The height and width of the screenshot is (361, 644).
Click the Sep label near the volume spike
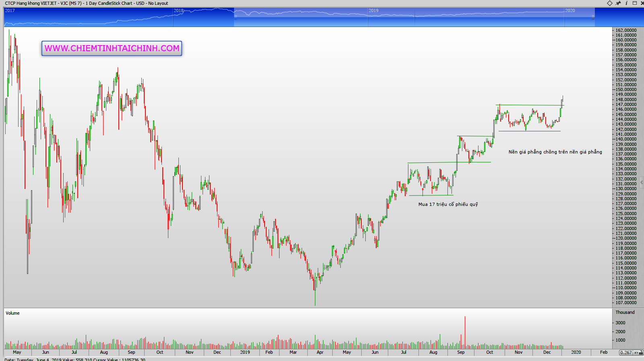461,352
